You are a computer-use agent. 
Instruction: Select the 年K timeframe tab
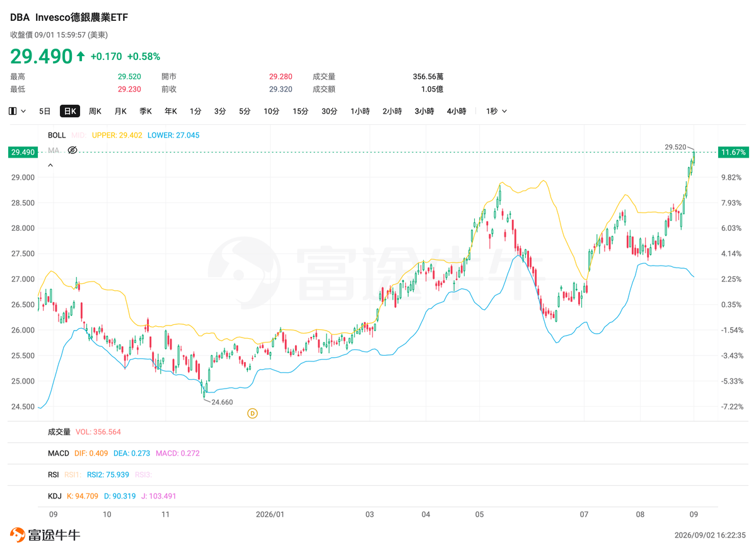(x=171, y=111)
